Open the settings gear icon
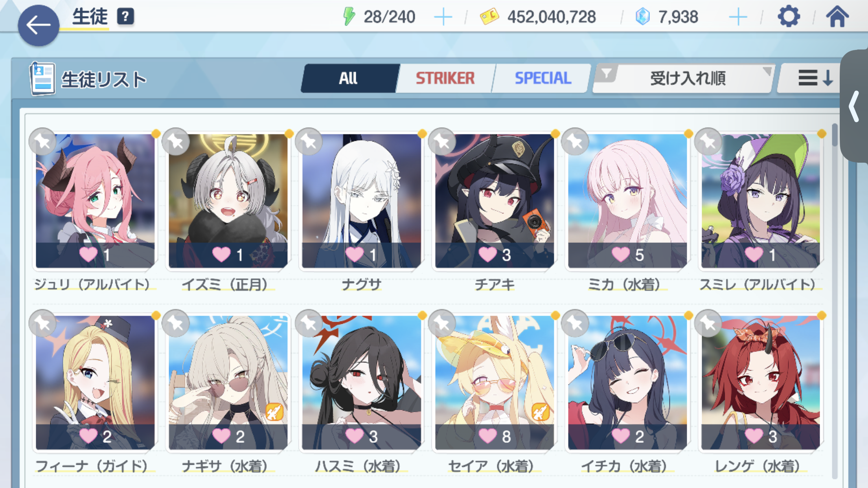Image resolution: width=868 pixels, height=488 pixels. point(788,17)
